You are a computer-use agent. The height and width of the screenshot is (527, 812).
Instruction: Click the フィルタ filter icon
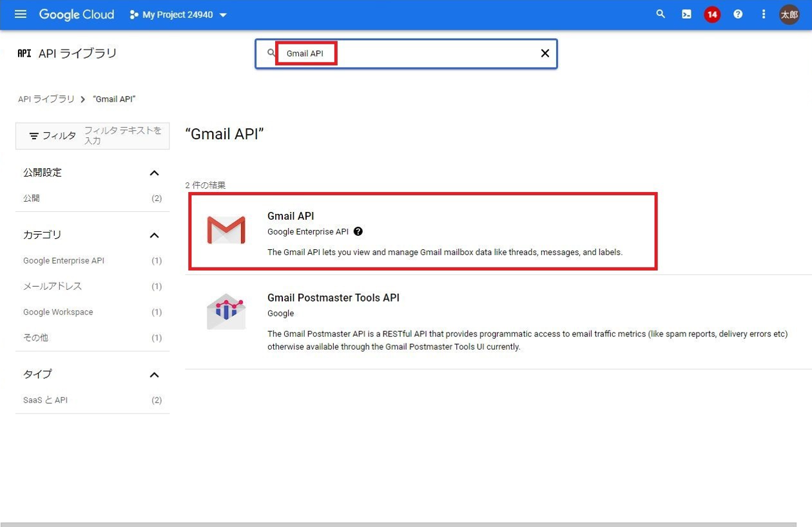pyautogui.click(x=34, y=136)
